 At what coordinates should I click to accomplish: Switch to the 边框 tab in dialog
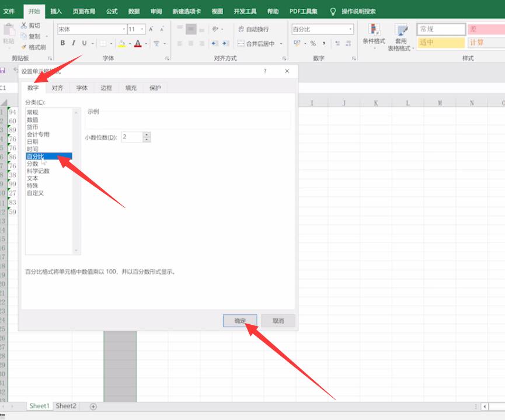click(x=106, y=88)
